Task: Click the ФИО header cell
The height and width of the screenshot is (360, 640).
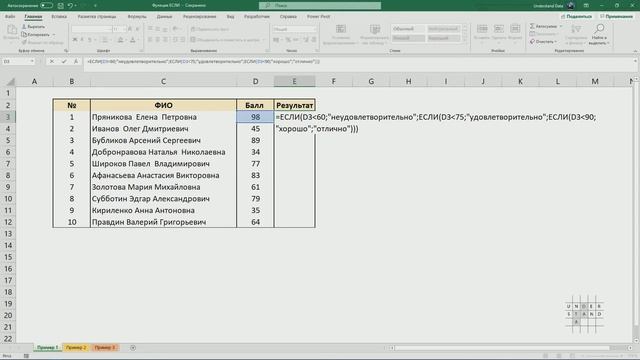Action: [163, 105]
